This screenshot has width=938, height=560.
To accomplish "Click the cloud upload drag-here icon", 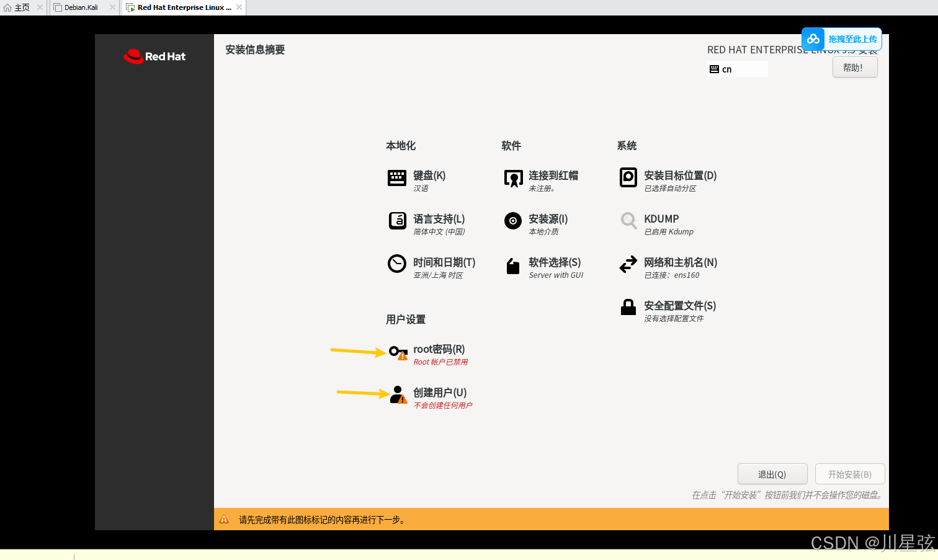I will (x=813, y=39).
